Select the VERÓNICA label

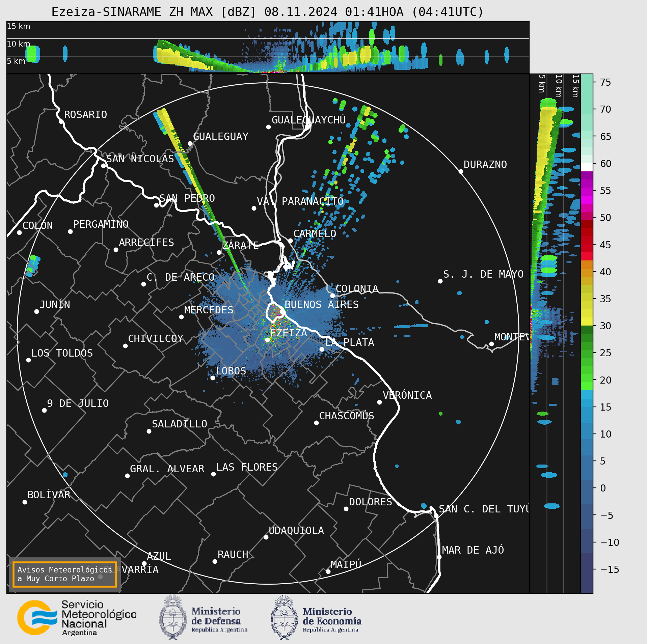[407, 395]
